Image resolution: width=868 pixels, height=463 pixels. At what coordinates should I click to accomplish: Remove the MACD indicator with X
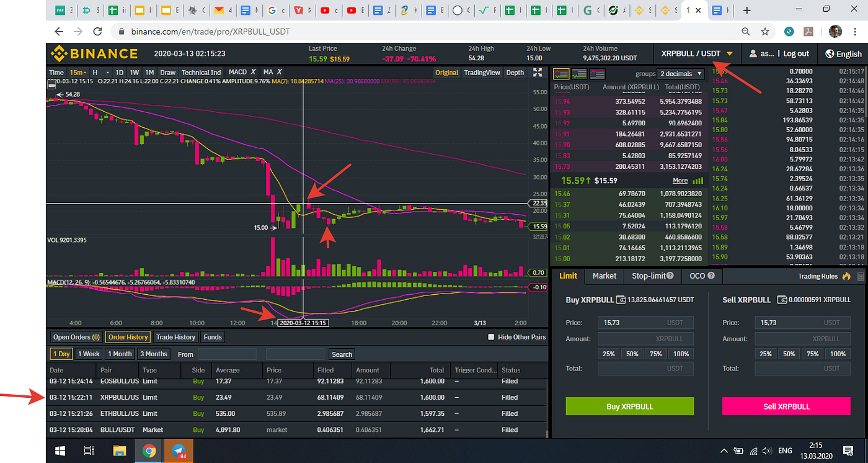tap(254, 73)
